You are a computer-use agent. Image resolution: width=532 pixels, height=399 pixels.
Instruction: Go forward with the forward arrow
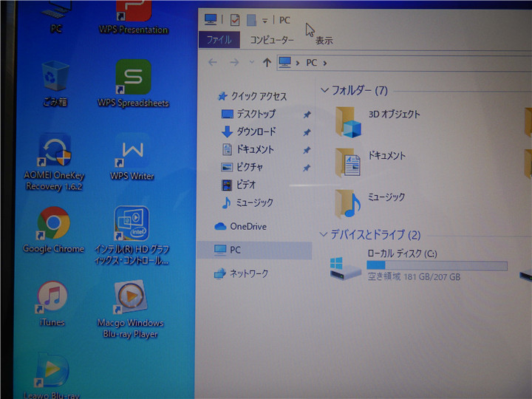coord(234,62)
